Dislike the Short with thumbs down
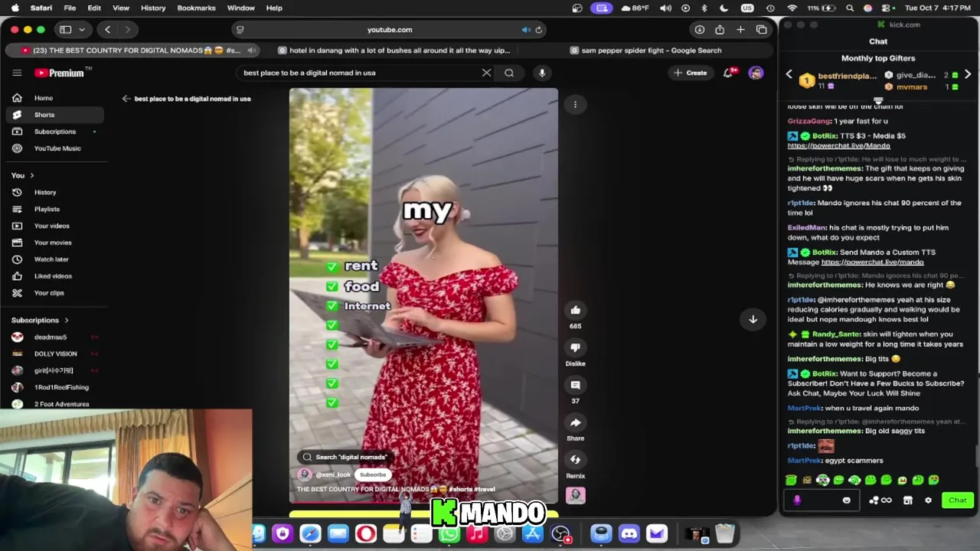This screenshot has width=980, height=551. (575, 347)
